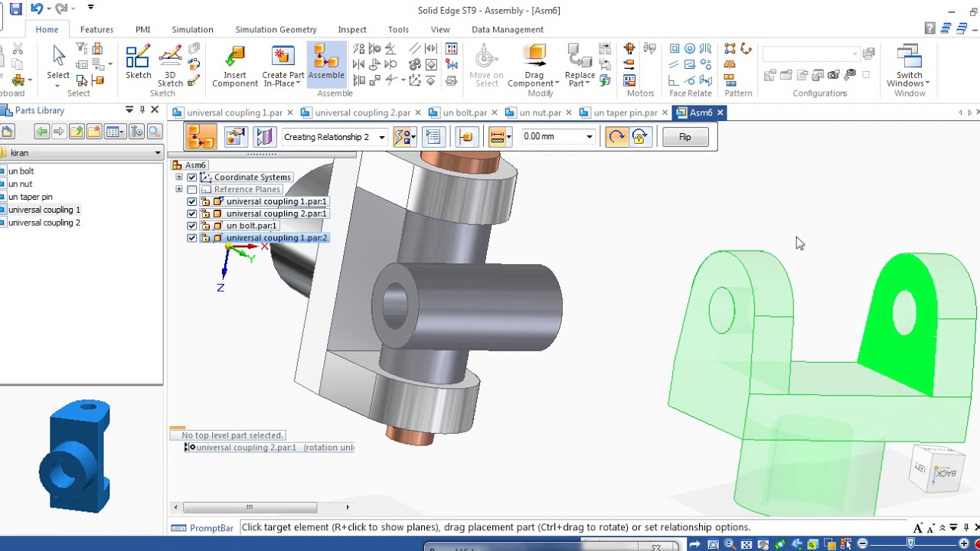The image size is (980, 551).
Task: Open the Creating Relationship 2 dropdown
Action: (381, 138)
